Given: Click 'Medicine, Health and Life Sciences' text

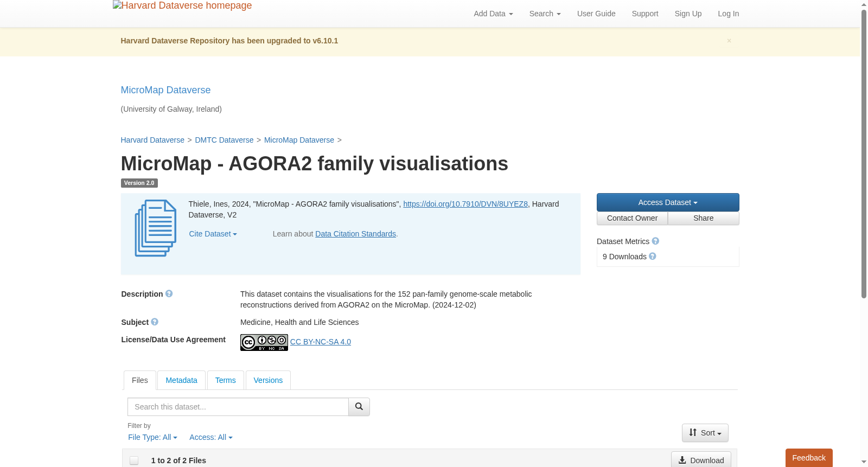Looking at the screenshot, I should [299, 322].
